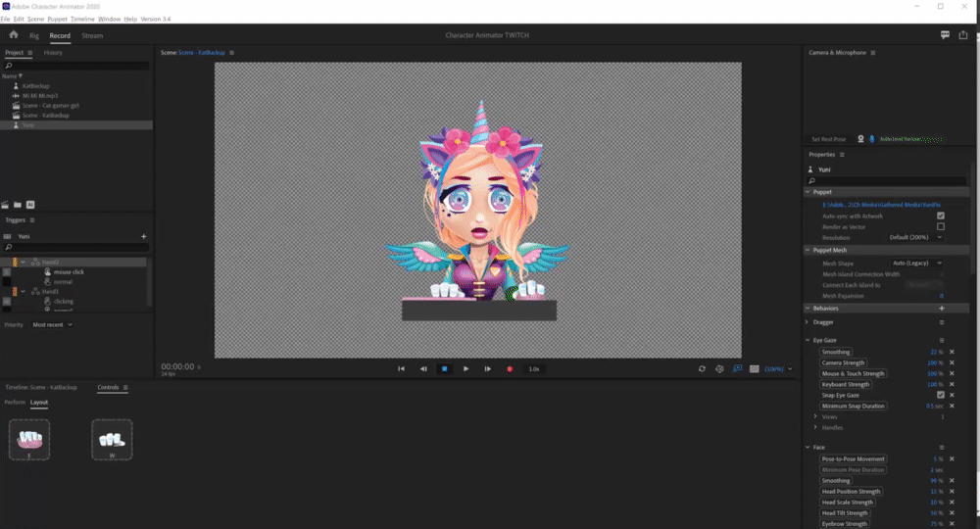
Task: Open the Resolution Default (200%) dropdown
Action: pyautogui.click(x=915, y=237)
